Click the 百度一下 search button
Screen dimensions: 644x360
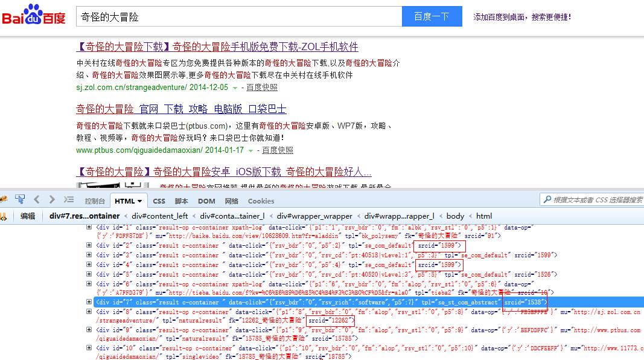pyautogui.click(x=432, y=17)
